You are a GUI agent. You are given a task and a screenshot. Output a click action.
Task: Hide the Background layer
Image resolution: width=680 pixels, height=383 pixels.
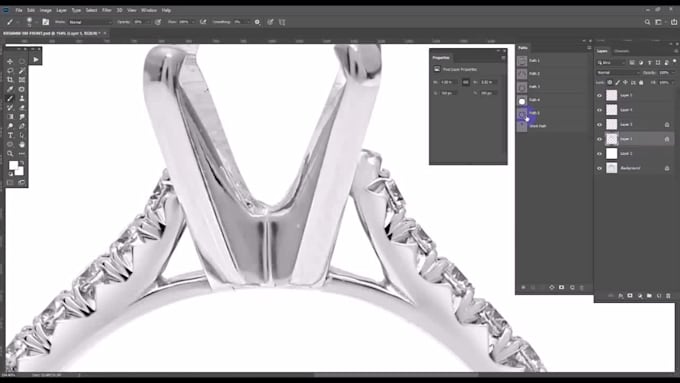tap(599, 168)
